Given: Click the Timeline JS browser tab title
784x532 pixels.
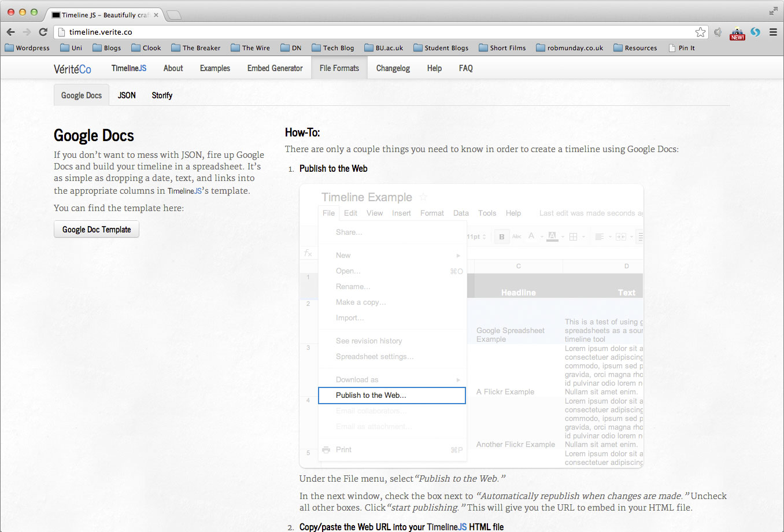Looking at the screenshot, I should pos(105,15).
